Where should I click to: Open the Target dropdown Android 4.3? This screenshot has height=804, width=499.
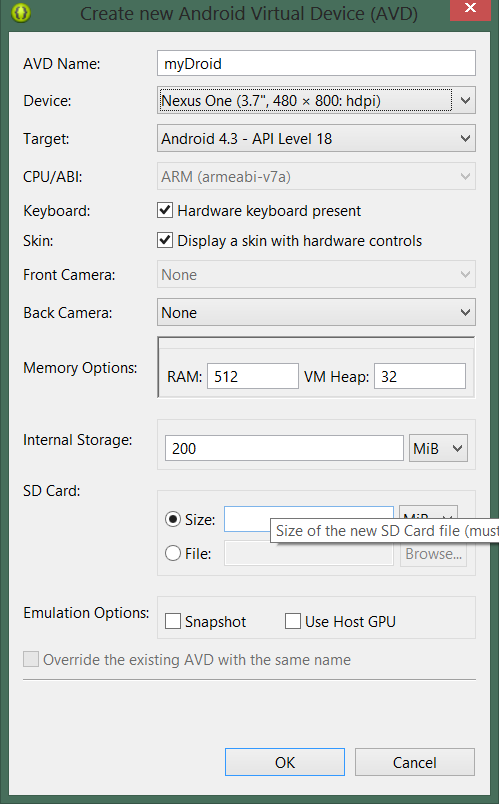click(316, 138)
